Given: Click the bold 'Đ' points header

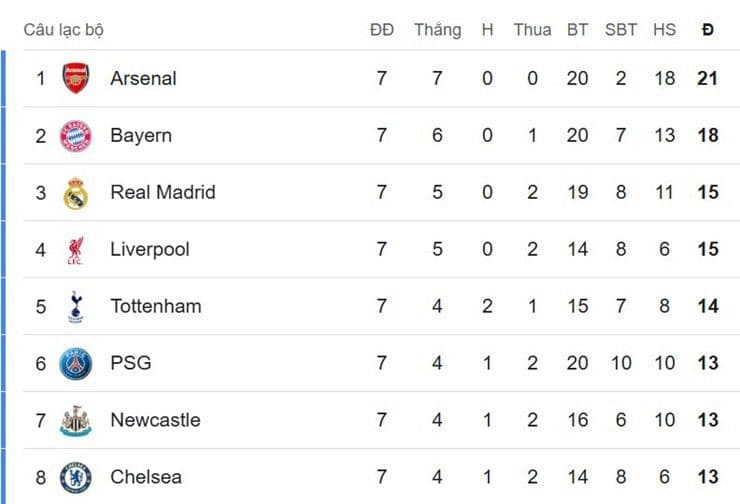Looking at the screenshot, I should coord(708,30).
